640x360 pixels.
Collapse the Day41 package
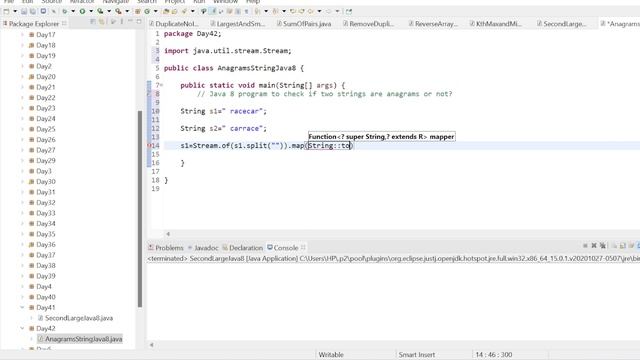pos(22,307)
